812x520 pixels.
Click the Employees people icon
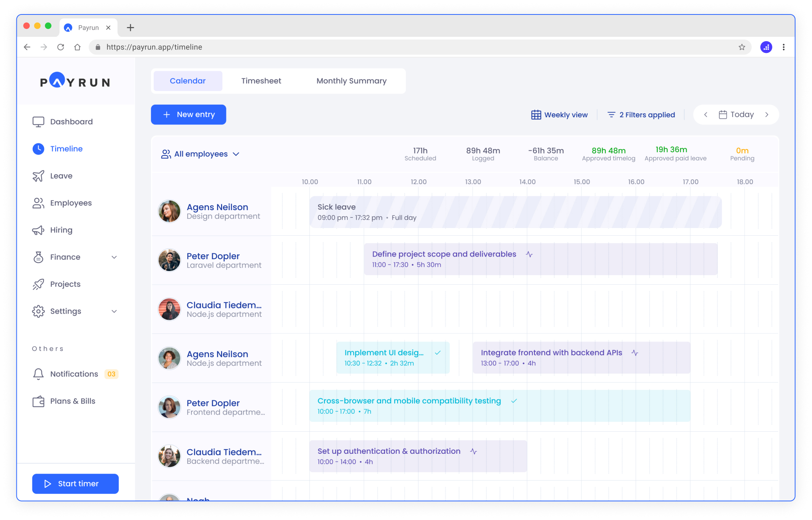pos(38,203)
